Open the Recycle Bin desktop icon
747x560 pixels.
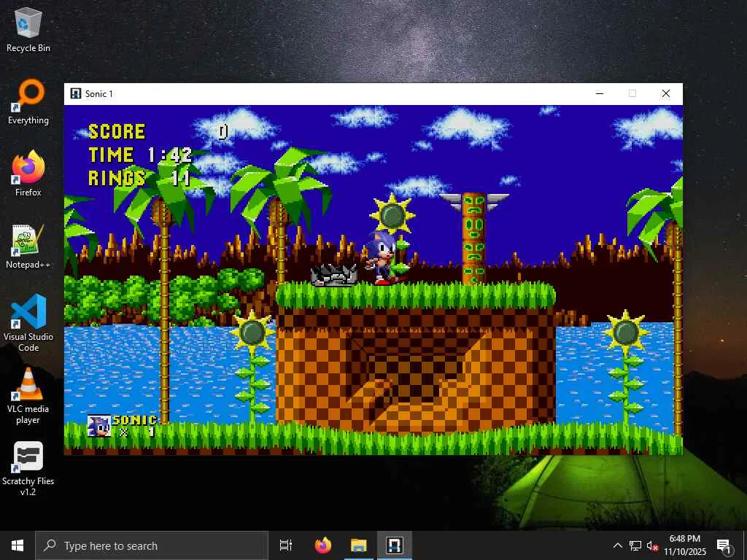tap(28, 30)
